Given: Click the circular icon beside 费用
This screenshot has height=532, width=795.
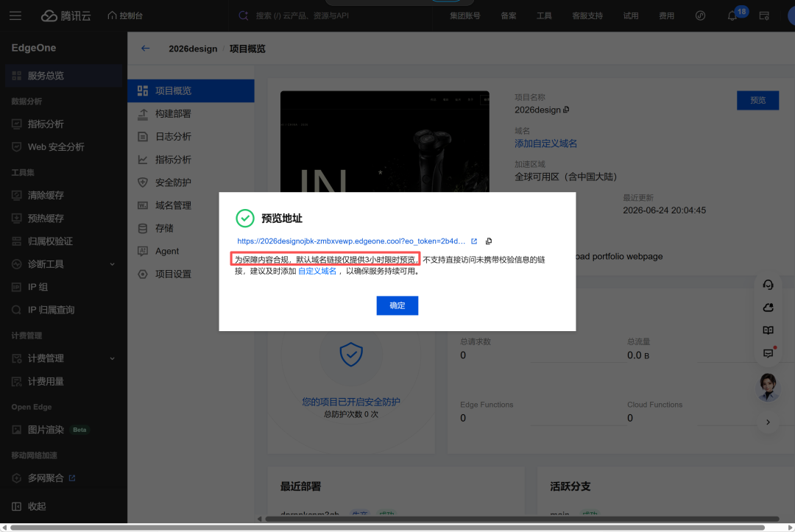Looking at the screenshot, I should tap(700, 15).
